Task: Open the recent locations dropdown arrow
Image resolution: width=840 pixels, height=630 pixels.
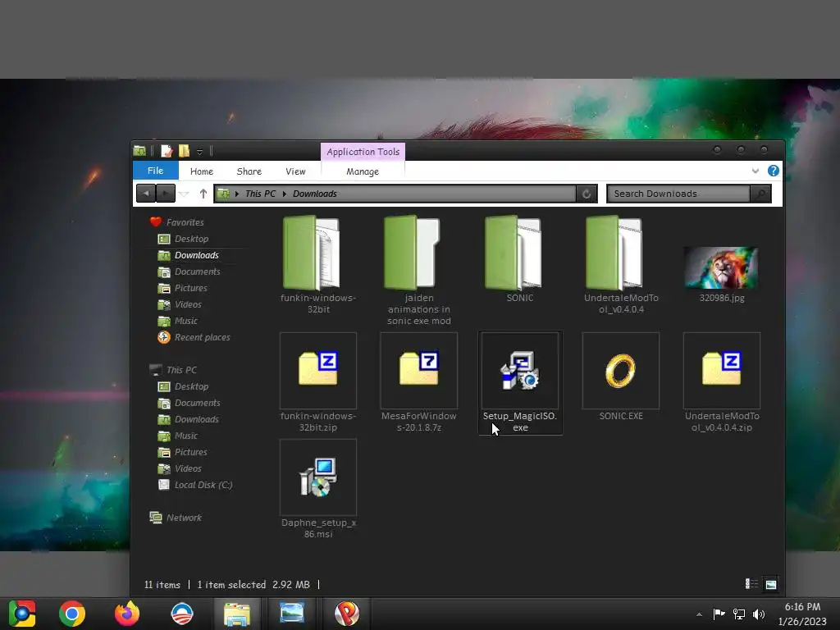Action: tap(184, 194)
